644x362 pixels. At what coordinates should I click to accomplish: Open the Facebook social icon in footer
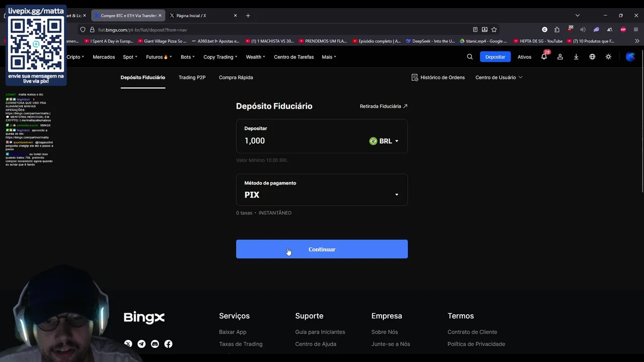[169, 344]
